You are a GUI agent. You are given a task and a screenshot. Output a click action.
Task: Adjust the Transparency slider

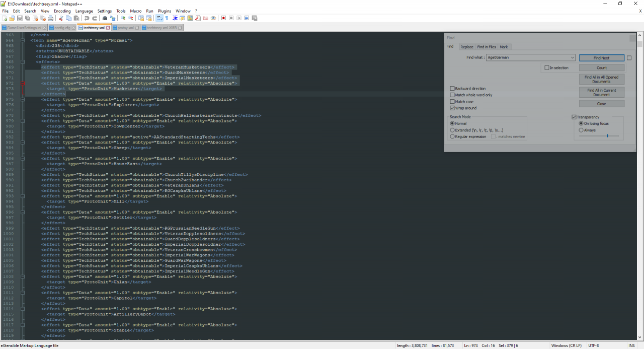(x=607, y=135)
